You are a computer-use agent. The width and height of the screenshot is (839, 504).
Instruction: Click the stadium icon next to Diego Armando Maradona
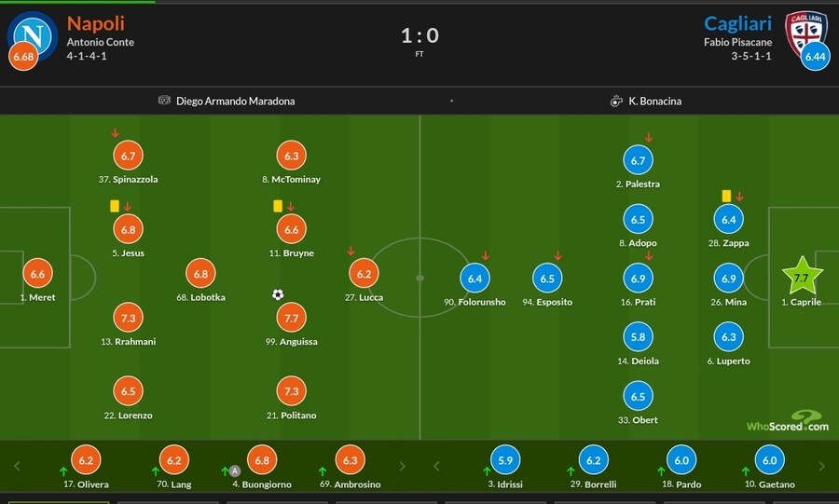pos(164,100)
